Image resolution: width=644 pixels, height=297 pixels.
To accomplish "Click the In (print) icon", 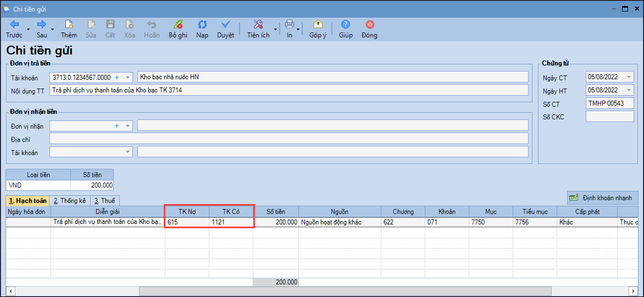I will point(289,25).
